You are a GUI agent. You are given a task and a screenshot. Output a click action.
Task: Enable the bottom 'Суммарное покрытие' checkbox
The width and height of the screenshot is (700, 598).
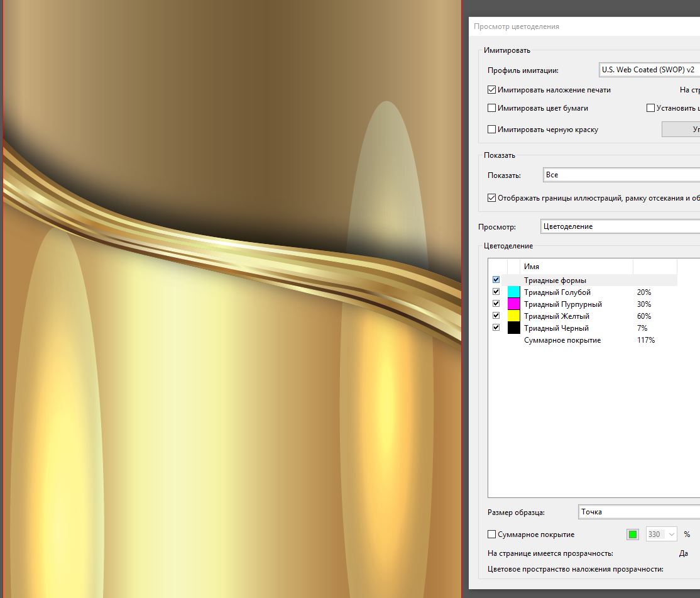(491, 534)
